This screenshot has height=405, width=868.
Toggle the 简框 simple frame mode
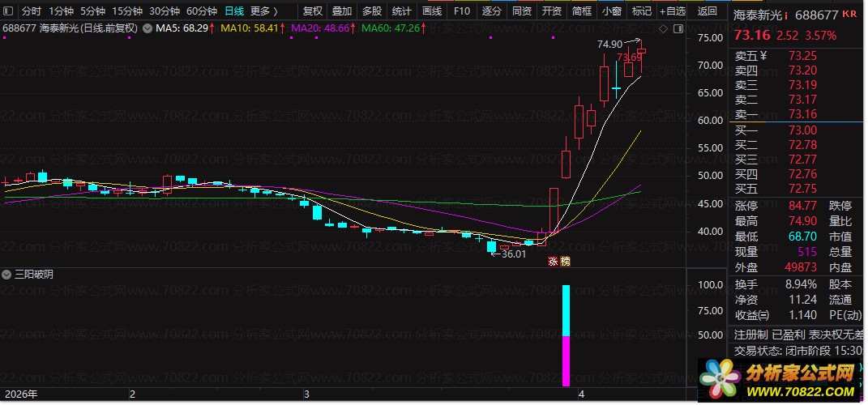(x=582, y=11)
